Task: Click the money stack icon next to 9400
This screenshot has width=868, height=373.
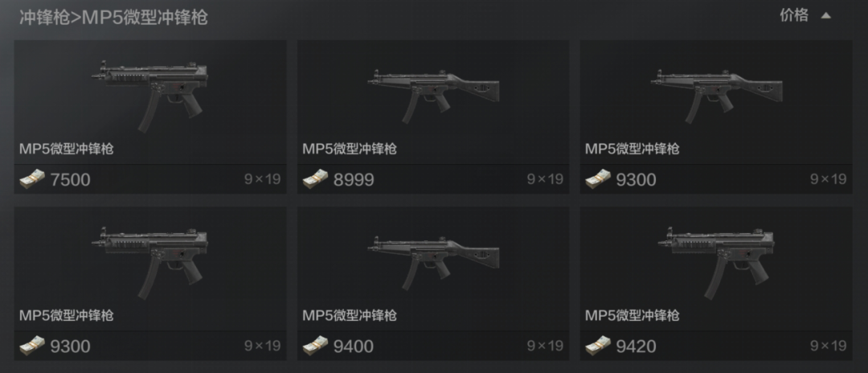Action: 316,346
